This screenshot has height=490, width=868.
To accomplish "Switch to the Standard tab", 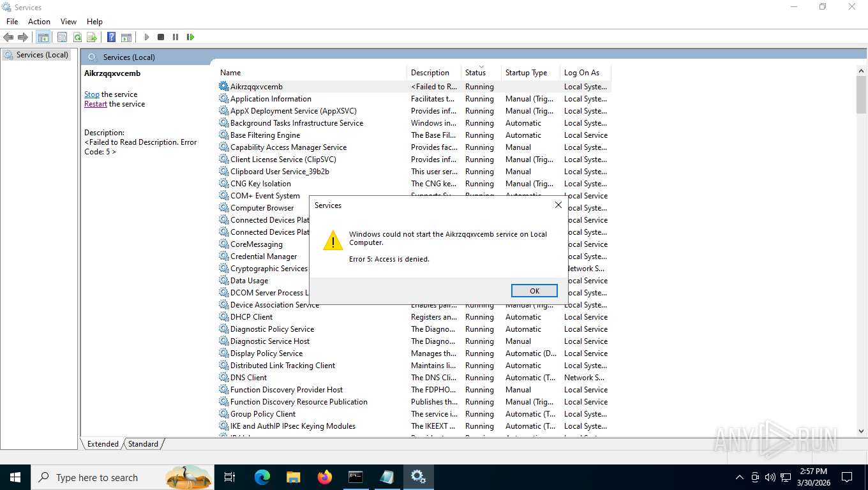I will click(143, 444).
